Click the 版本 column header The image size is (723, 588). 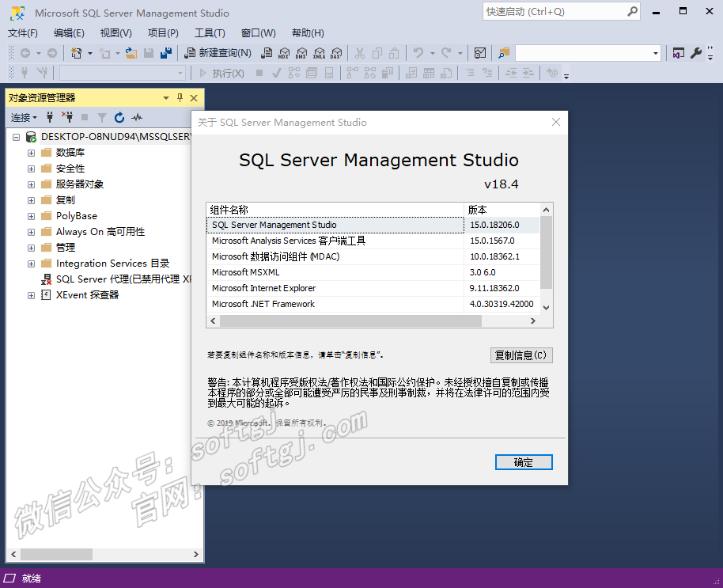pyautogui.click(x=502, y=210)
